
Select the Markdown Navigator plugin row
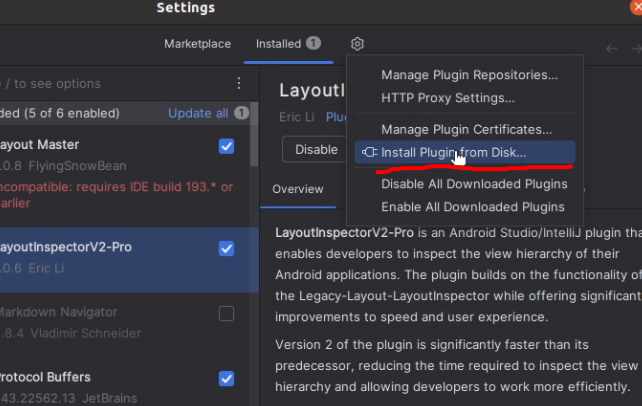click(125, 323)
